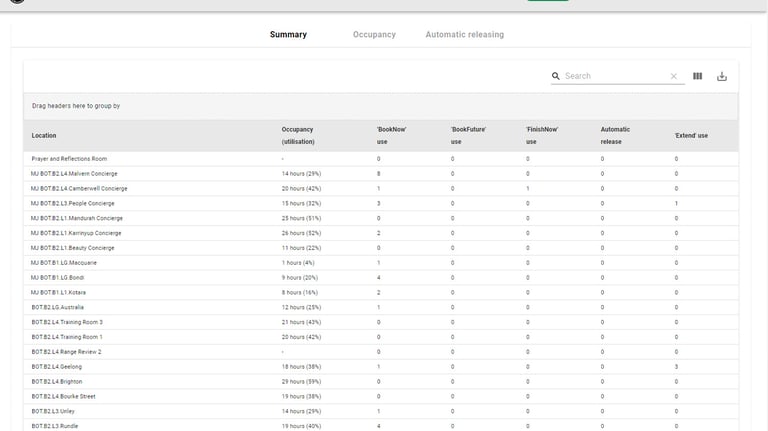Open the Automatic releasing tab
Viewport: 768px width, 431px height.
pos(464,35)
